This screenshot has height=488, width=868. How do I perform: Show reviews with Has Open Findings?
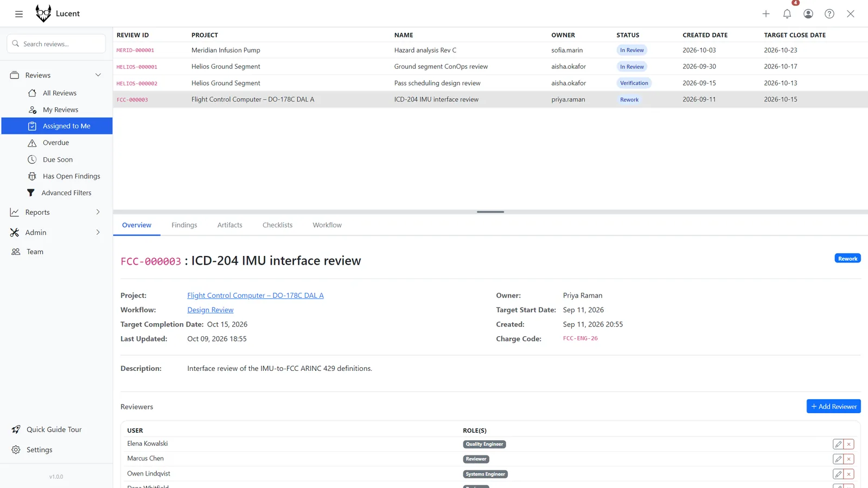tap(57, 176)
